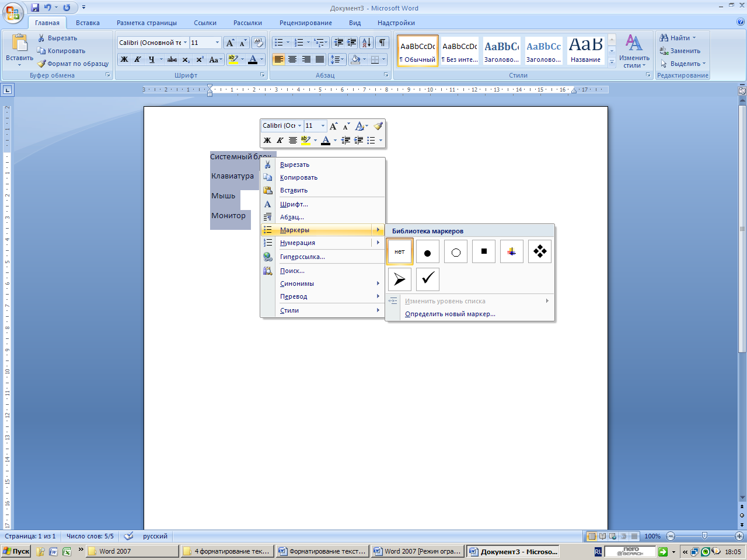Apply the checkmark bullet marker

[428, 279]
